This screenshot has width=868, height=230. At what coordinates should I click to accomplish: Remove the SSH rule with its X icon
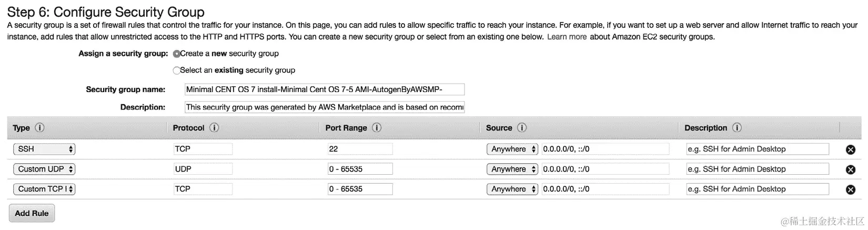tap(850, 149)
